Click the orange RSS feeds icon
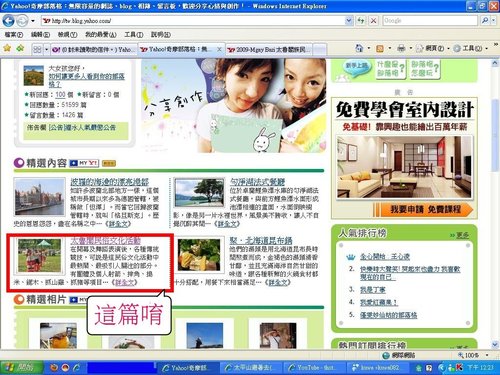 pyautogui.click(x=380, y=49)
